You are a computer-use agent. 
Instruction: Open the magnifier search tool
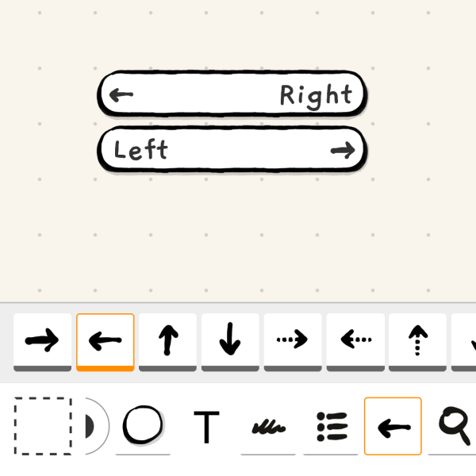click(454, 426)
